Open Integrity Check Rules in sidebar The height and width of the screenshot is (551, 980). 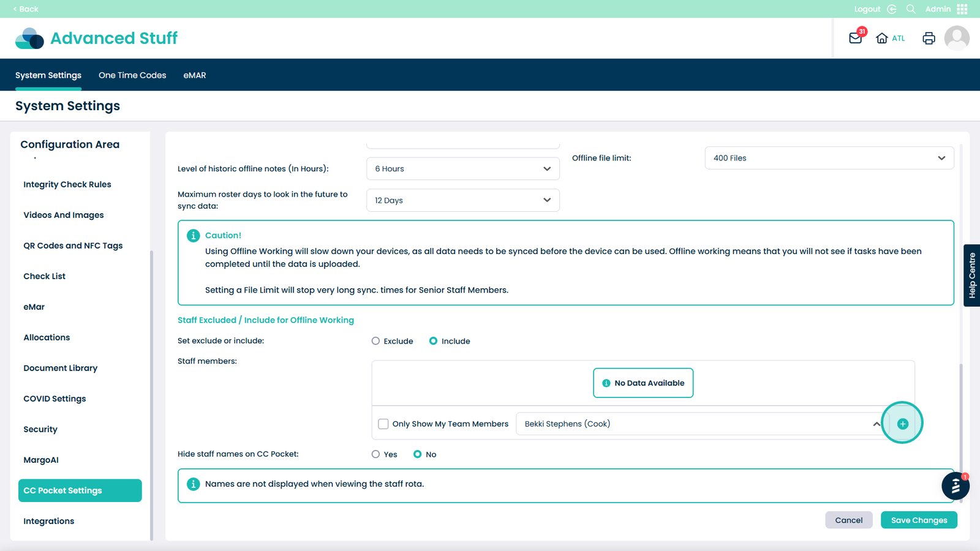tap(67, 184)
